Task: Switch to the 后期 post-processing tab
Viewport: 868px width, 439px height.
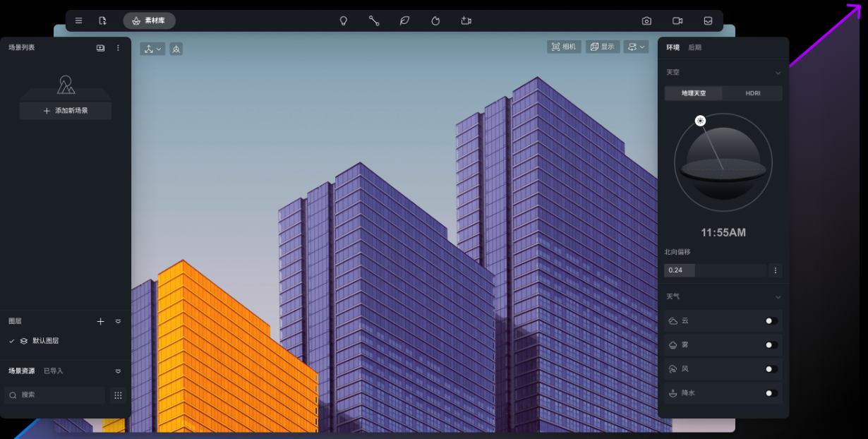Action: 694,47
